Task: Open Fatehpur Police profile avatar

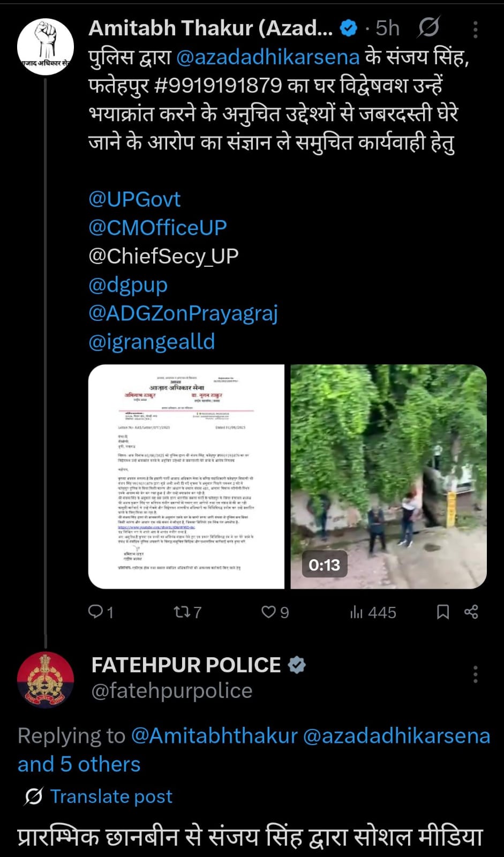Action: pos(46,680)
